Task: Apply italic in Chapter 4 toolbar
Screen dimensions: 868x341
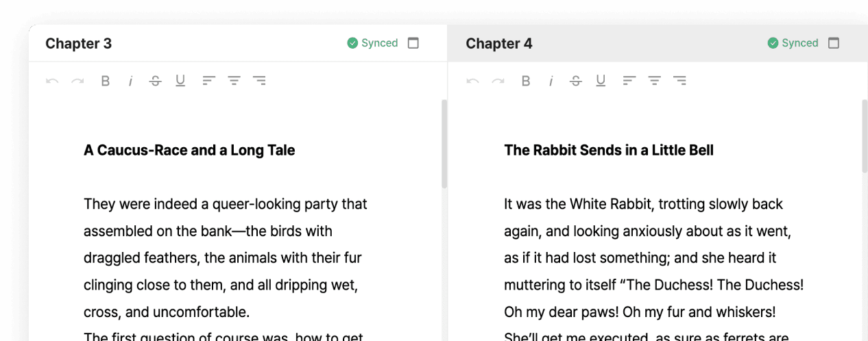Action: click(x=551, y=81)
